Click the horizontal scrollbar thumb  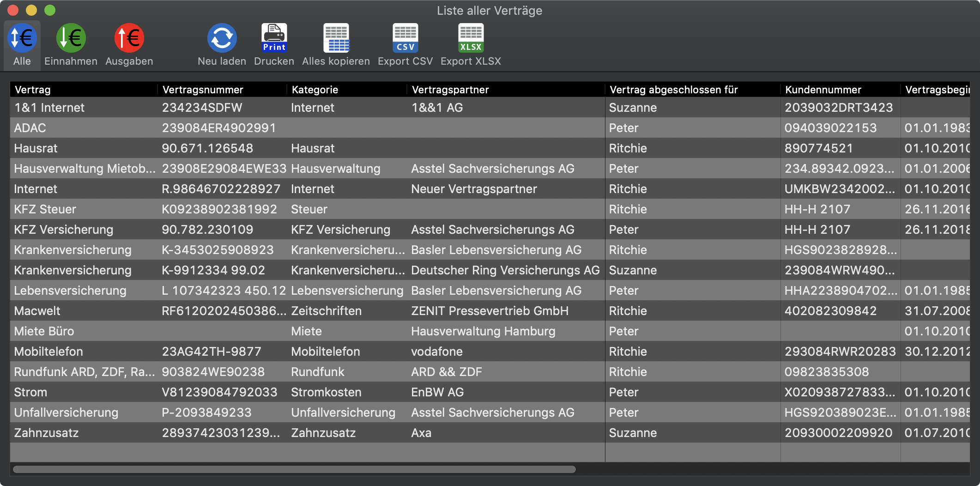click(294, 469)
